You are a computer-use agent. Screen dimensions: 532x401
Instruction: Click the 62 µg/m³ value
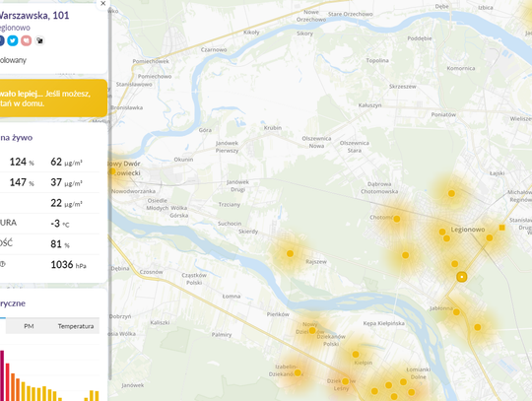click(x=67, y=162)
